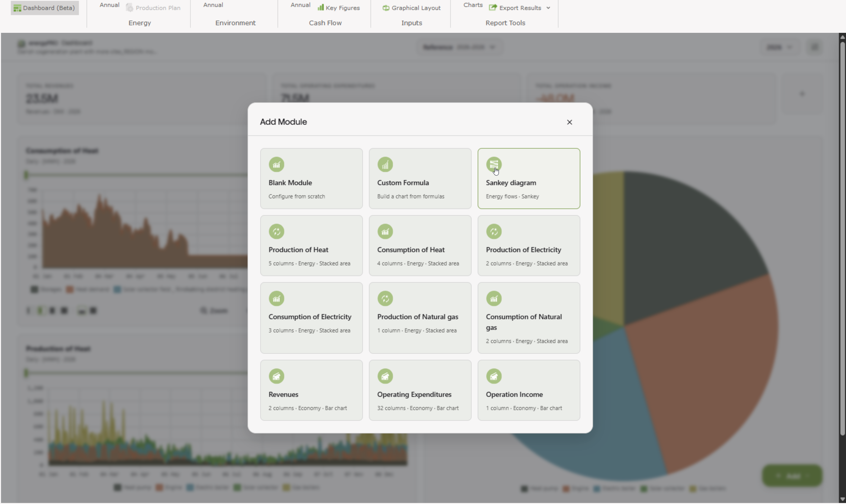This screenshot has width=846, height=504.
Task: Add the Operation Income module
Action: point(529,391)
